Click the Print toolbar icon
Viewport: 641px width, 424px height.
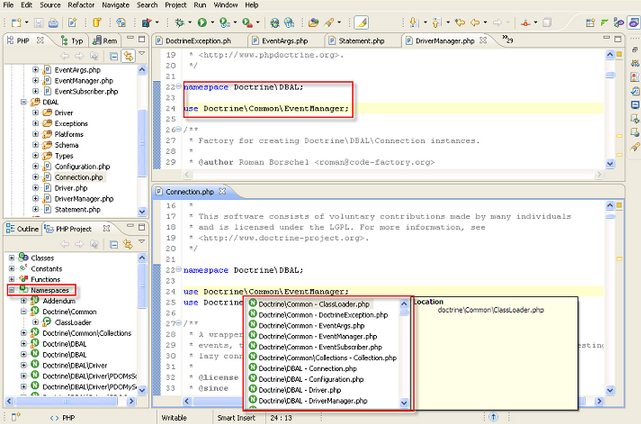[x=53, y=22]
